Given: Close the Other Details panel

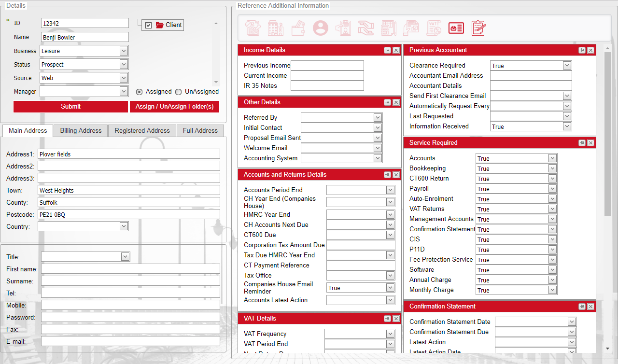Looking at the screenshot, I should tap(396, 102).
